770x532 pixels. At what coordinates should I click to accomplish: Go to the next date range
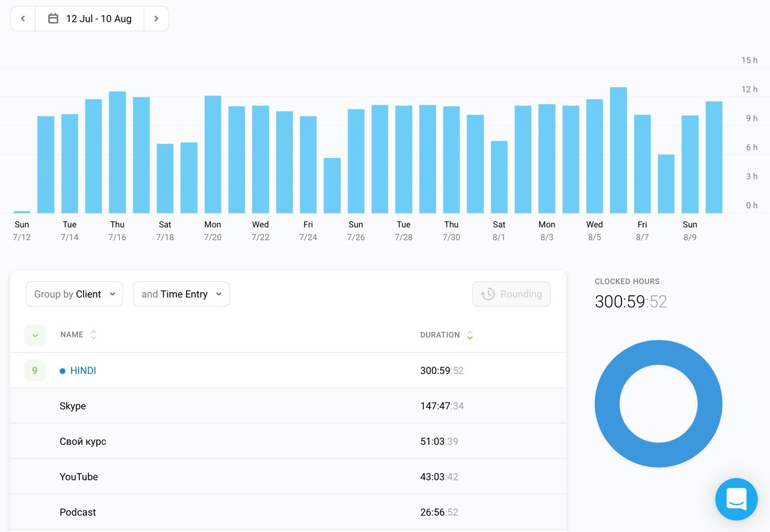tap(156, 19)
